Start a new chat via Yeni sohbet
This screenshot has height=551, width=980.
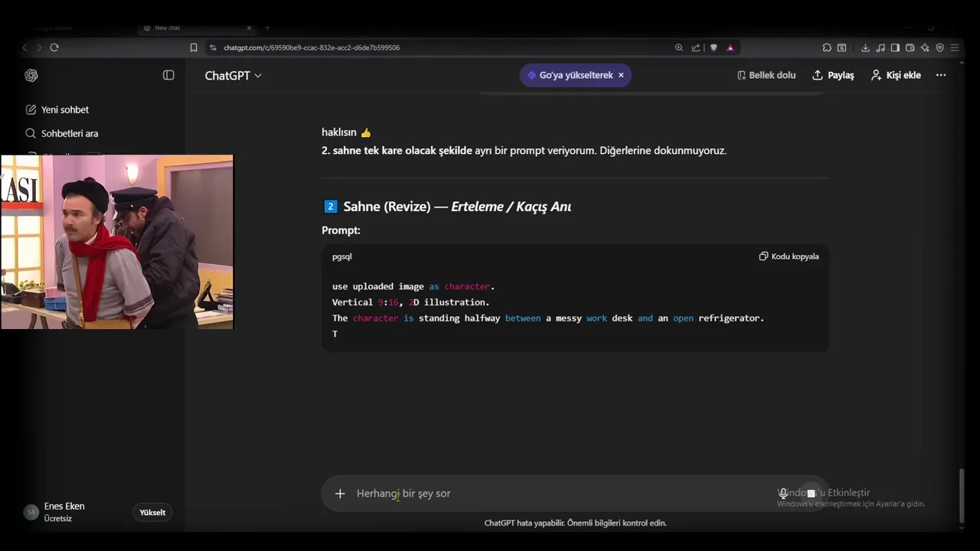pos(57,109)
